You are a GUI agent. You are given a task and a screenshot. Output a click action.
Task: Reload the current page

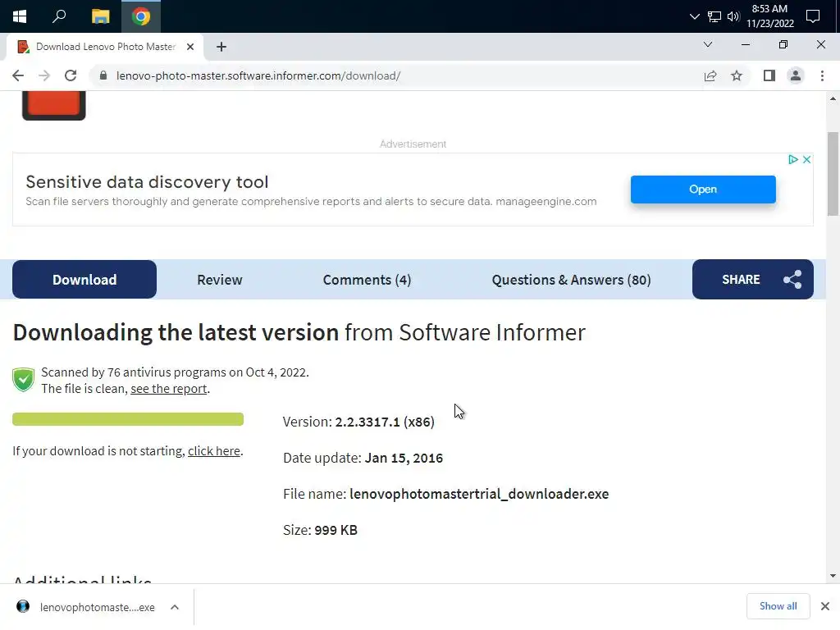click(x=71, y=75)
